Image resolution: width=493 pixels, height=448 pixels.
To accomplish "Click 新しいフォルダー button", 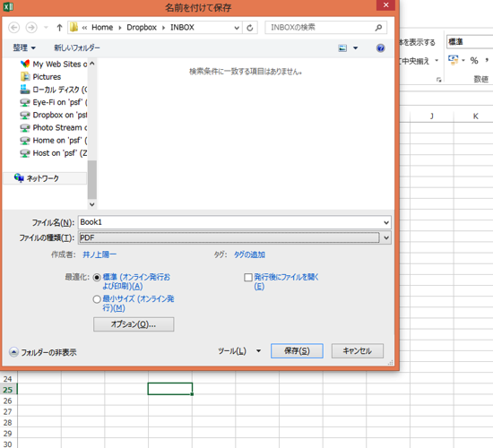I will [77, 47].
